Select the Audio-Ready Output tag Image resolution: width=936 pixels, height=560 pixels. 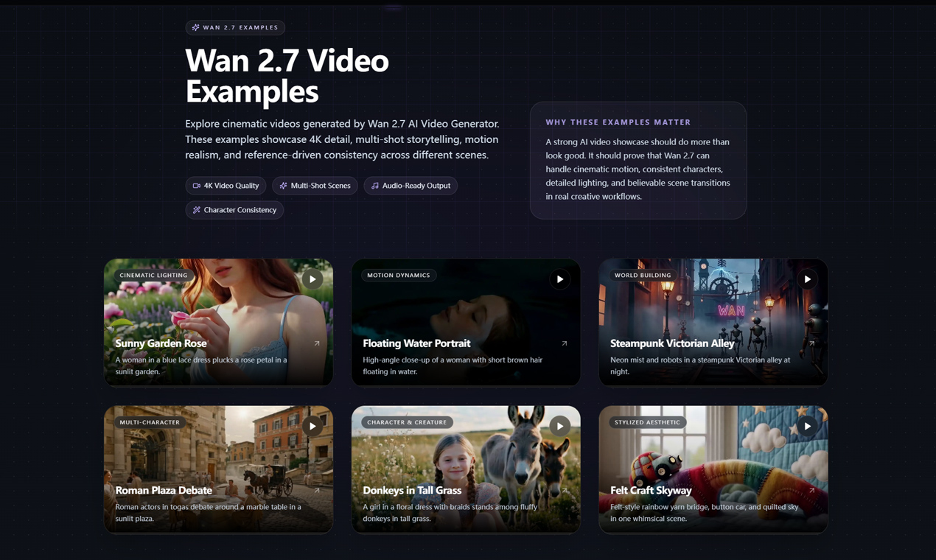pyautogui.click(x=411, y=186)
